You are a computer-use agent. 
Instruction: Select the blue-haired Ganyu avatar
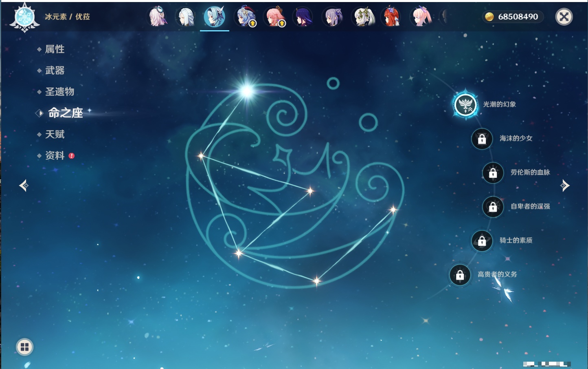pyautogui.click(x=245, y=17)
